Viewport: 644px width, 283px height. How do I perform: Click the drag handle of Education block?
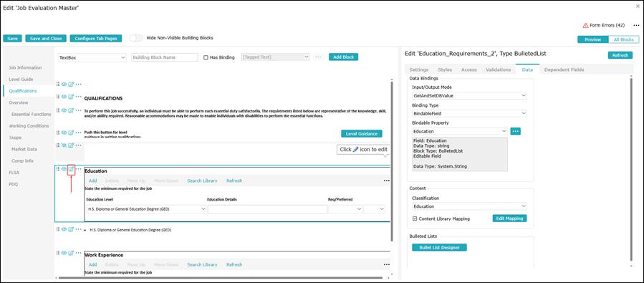coord(58,169)
